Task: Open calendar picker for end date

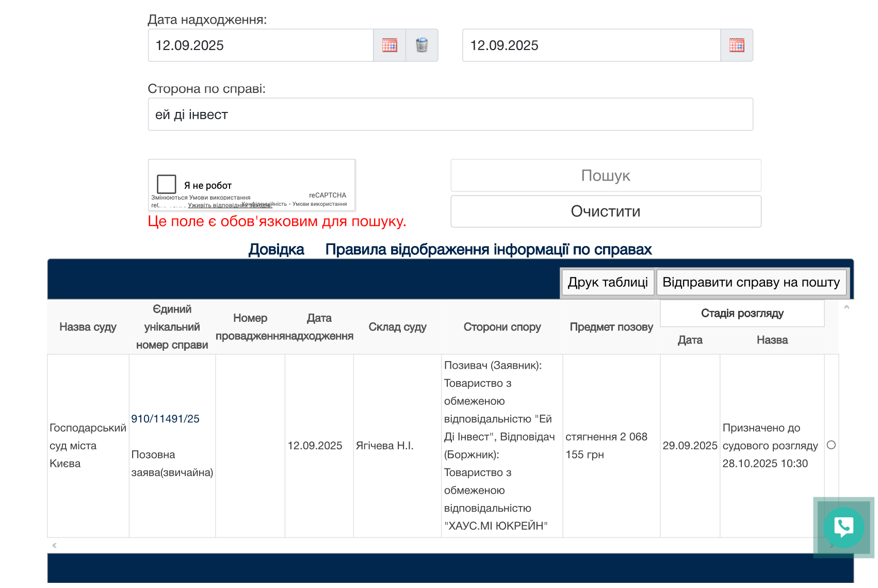Action: (x=737, y=45)
